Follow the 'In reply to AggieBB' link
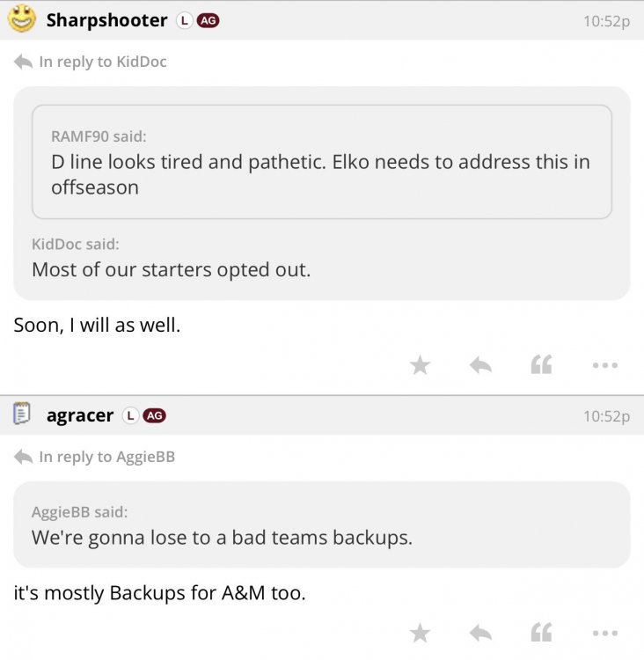The image size is (644, 660). pyautogui.click(x=106, y=457)
